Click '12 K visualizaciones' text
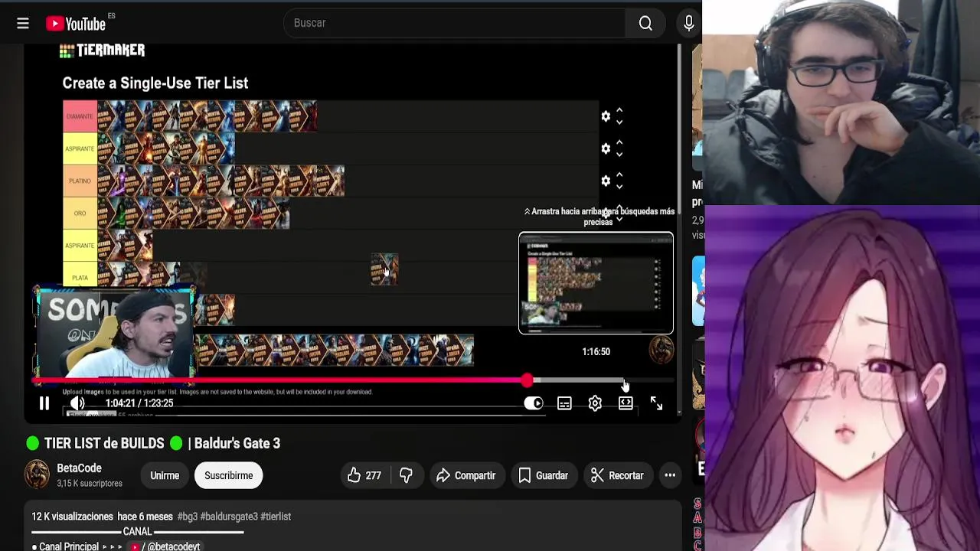Image resolution: width=980 pixels, height=551 pixels. pyautogui.click(x=72, y=517)
